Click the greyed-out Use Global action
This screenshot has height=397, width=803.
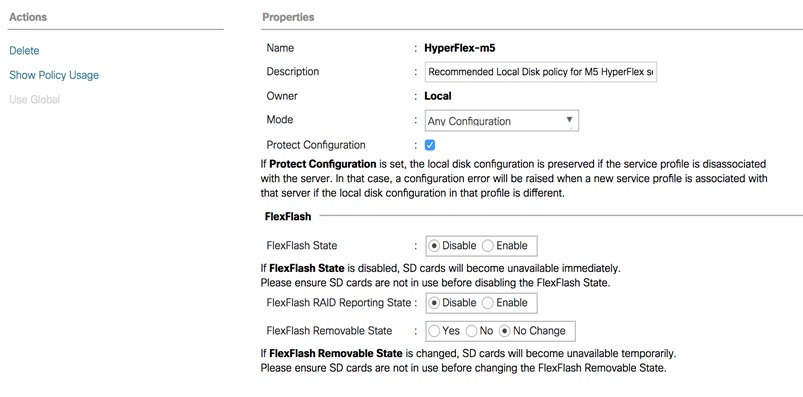[34, 99]
